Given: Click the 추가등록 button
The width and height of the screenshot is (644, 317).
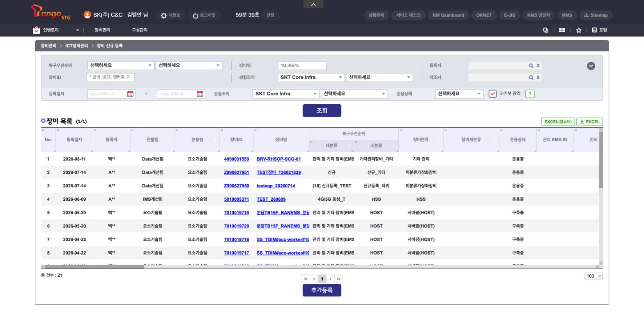Looking at the screenshot, I should pos(322,290).
